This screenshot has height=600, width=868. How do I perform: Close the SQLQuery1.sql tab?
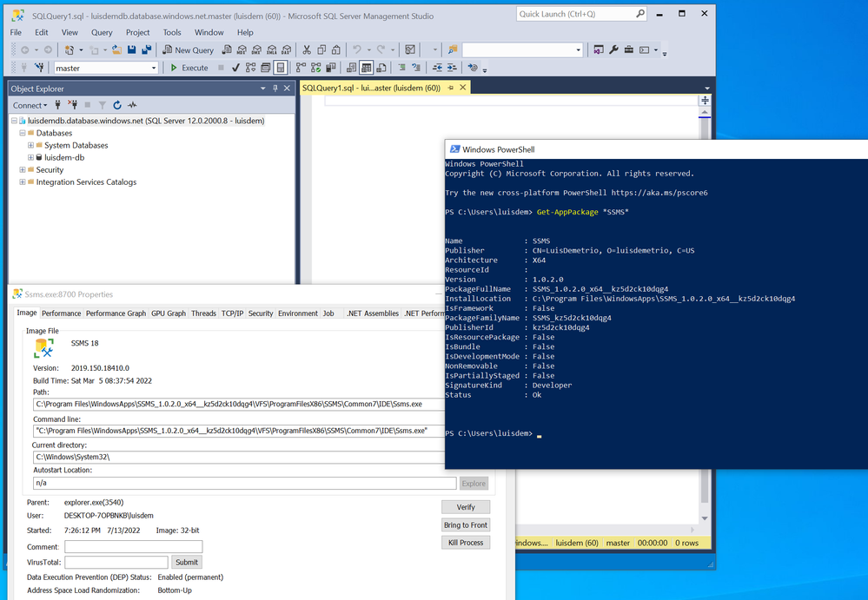[x=463, y=88]
